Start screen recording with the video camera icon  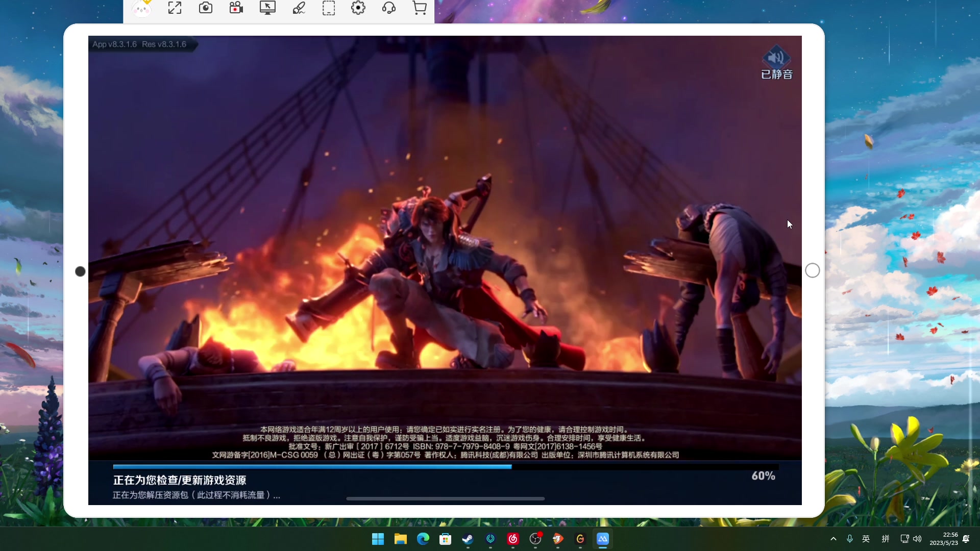tap(236, 8)
